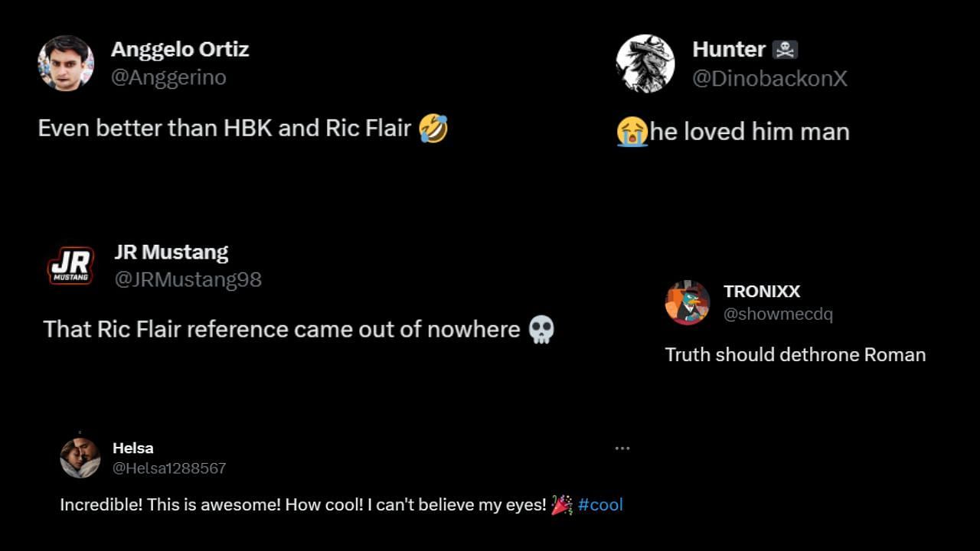
Task: Click the party popper emoji in Helsa's tweet
Action: coord(562,505)
